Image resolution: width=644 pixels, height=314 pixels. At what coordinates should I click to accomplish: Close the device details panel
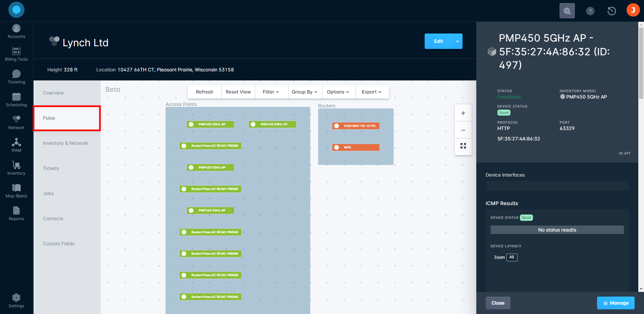(x=498, y=303)
